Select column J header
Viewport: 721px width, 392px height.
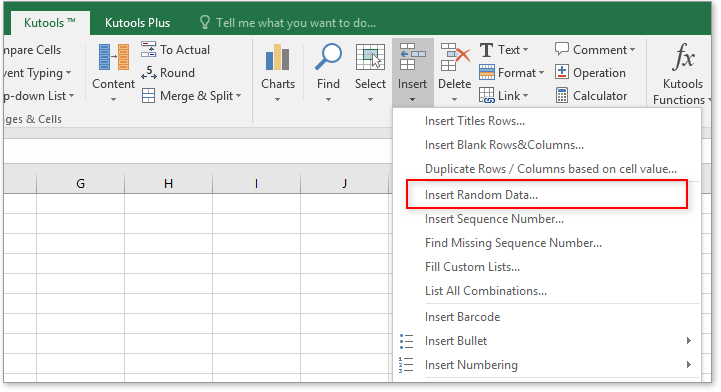tap(344, 183)
